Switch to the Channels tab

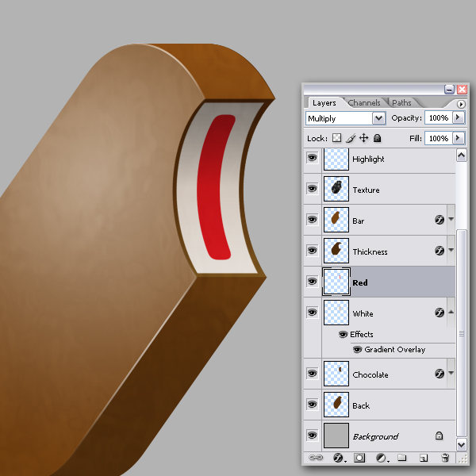coord(364,103)
